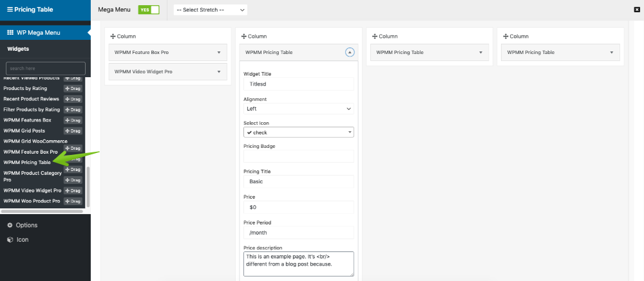Screen dimensions: 644x281
Task: Click Drag button for WPMM Grid Posts
Action: click(x=73, y=131)
